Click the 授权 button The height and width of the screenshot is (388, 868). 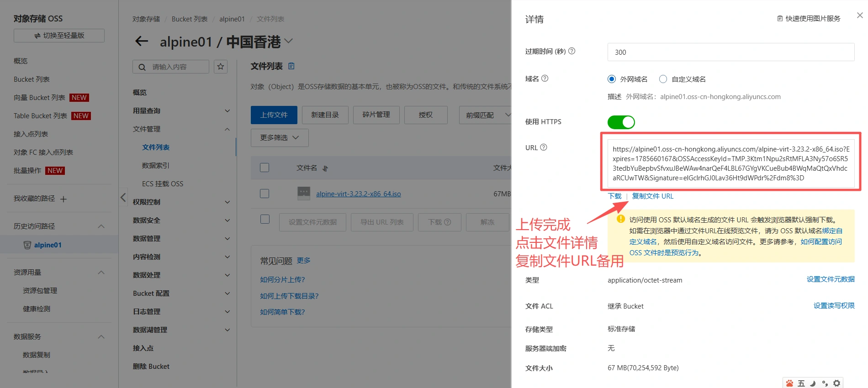426,115
